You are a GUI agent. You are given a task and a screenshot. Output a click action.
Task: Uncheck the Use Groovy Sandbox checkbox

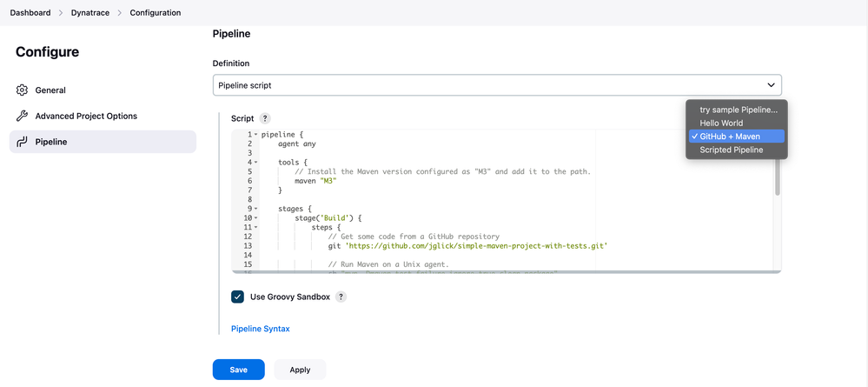pyautogui.click(x=237, y=297)
